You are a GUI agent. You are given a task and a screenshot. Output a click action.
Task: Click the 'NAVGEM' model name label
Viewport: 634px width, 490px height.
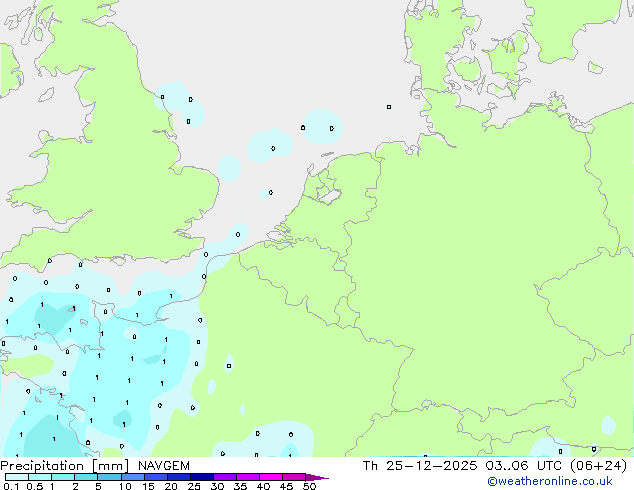point(164,466)
